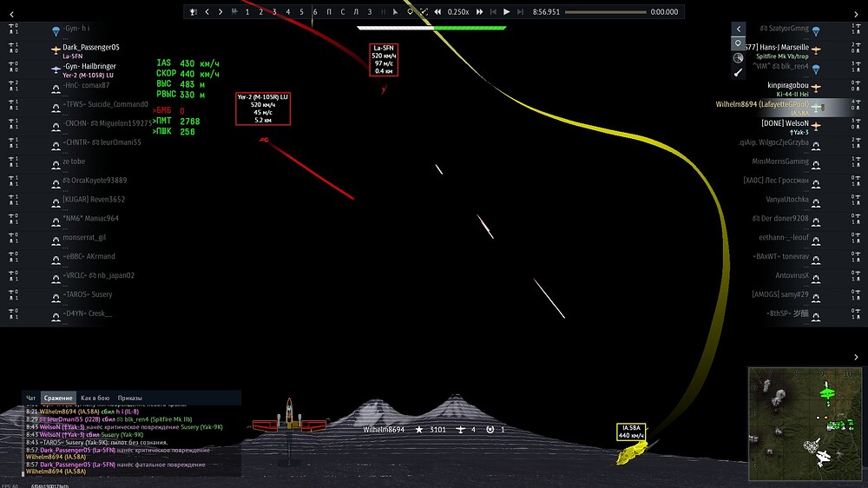The image size is (868, 488).
Task: Slow down replay with rewind arrows
Action: point(437,11)
